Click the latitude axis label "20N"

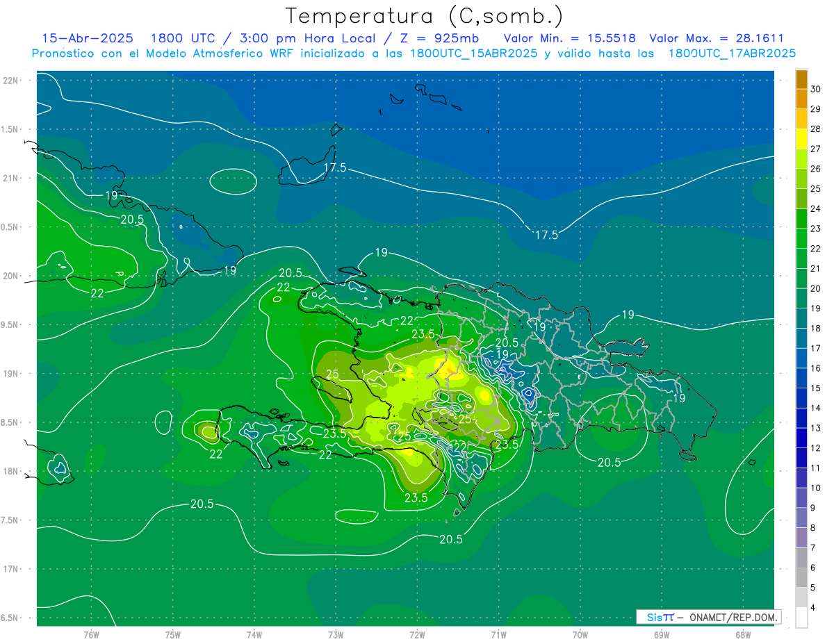point(10,276)
